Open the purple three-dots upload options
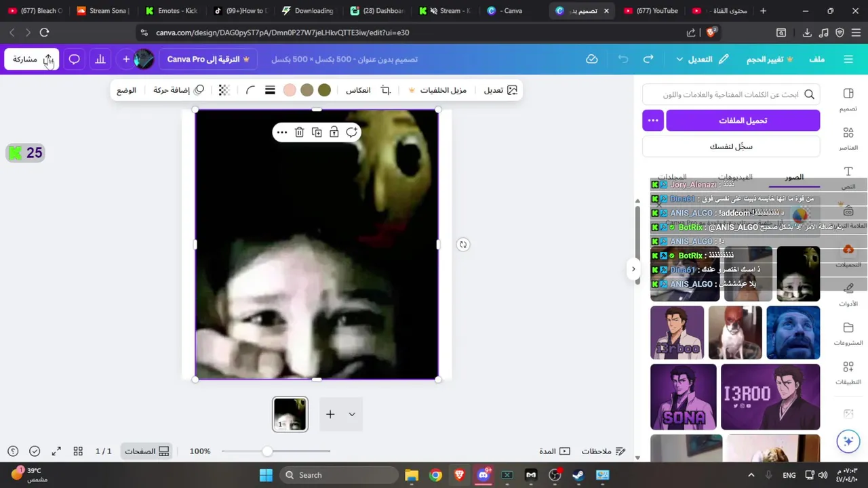 [652, 121]
